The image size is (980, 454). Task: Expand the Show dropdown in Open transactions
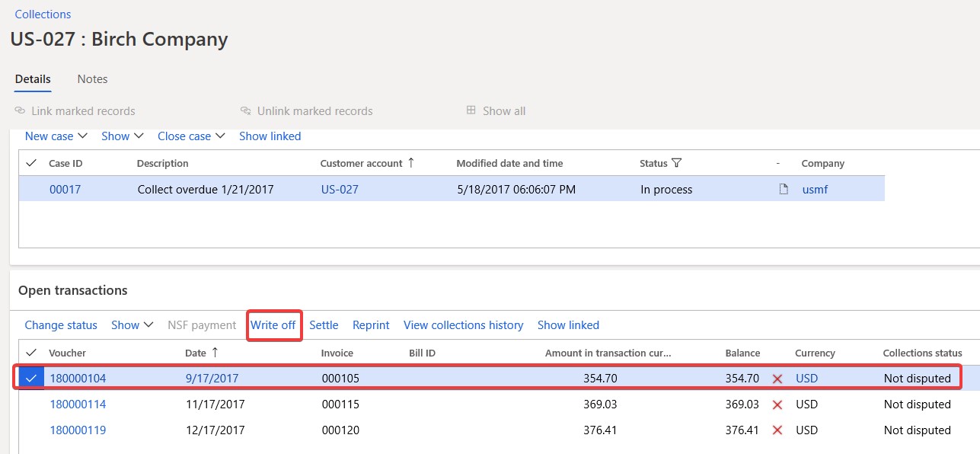tap(148, 325)
